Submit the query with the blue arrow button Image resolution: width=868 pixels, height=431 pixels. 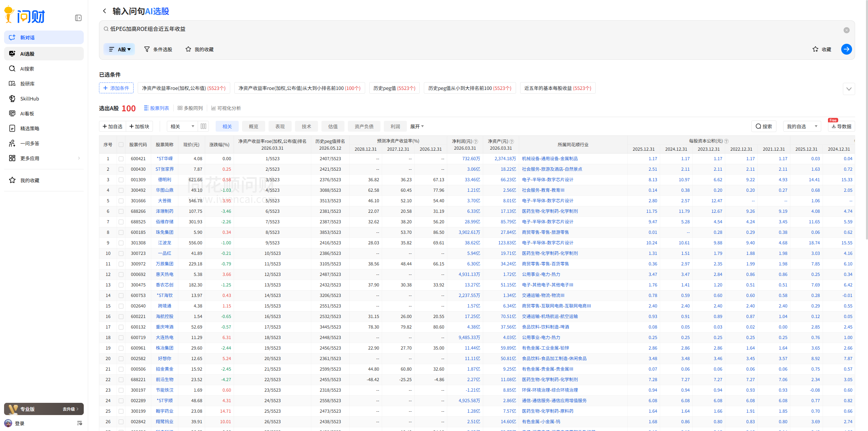click(846, 49)
